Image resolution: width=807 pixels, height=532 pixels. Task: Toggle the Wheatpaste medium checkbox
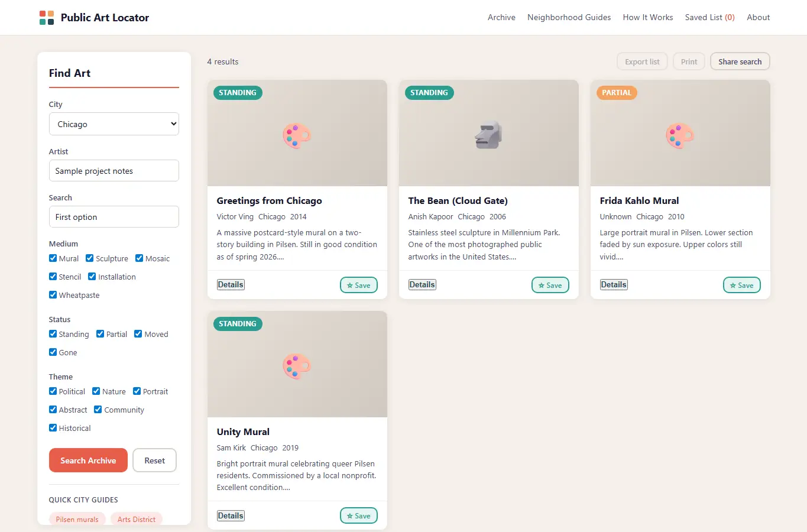coord(53,295)
